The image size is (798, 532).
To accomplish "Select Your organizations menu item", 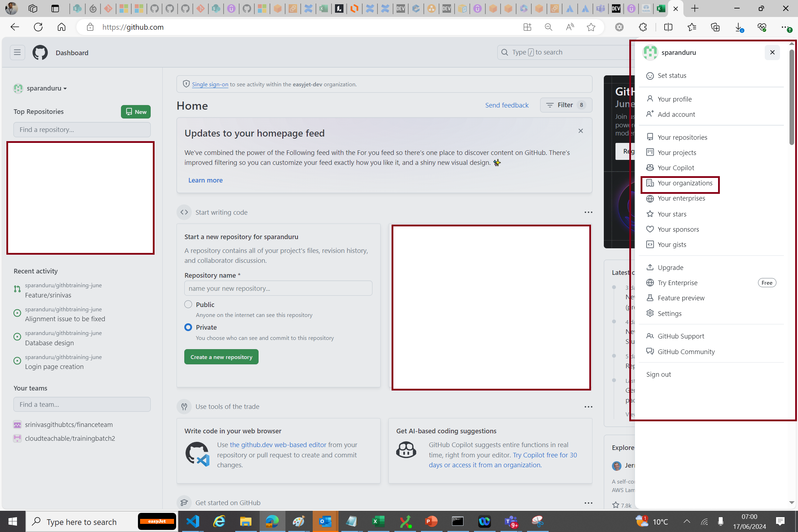I will point(684,183).
